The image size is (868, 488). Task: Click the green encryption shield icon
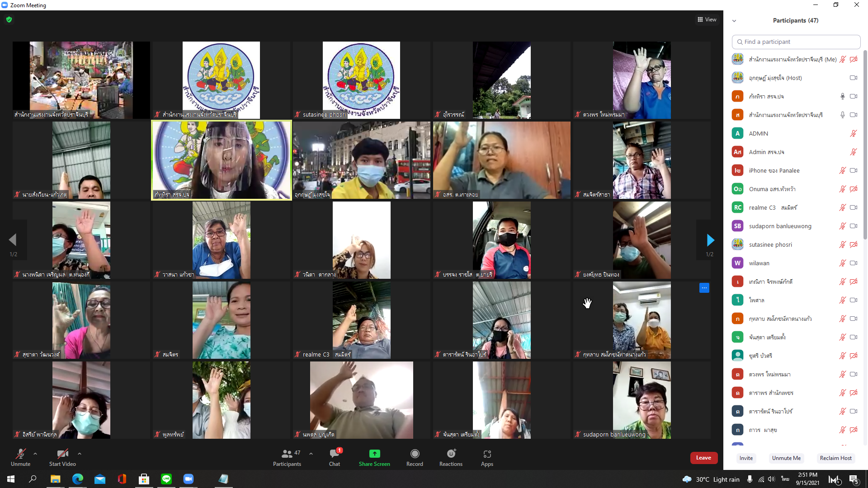tap(9, 19)
